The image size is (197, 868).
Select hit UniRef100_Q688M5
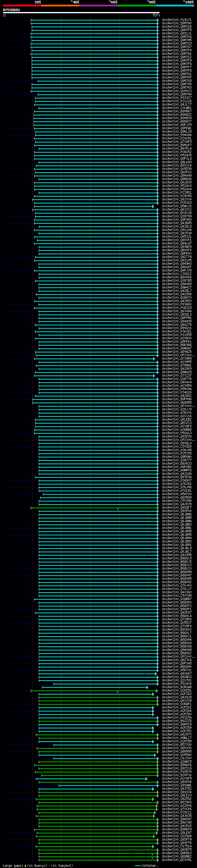coord(177,403)
